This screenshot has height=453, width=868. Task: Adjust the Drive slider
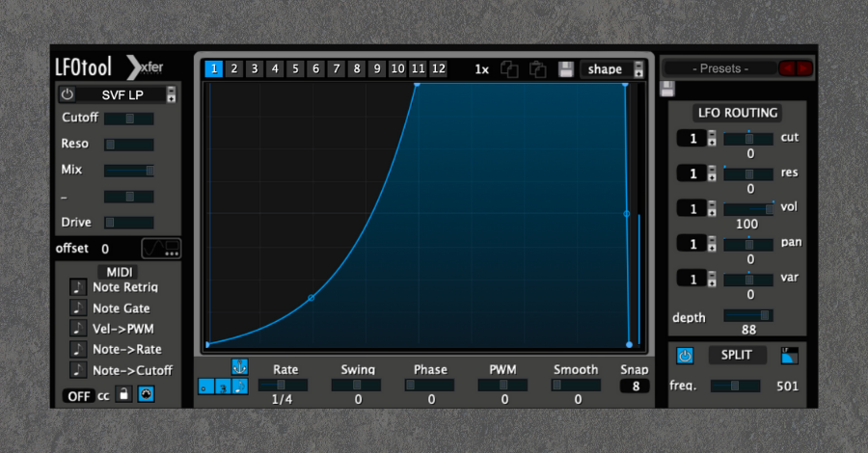[x=129, y=223]
